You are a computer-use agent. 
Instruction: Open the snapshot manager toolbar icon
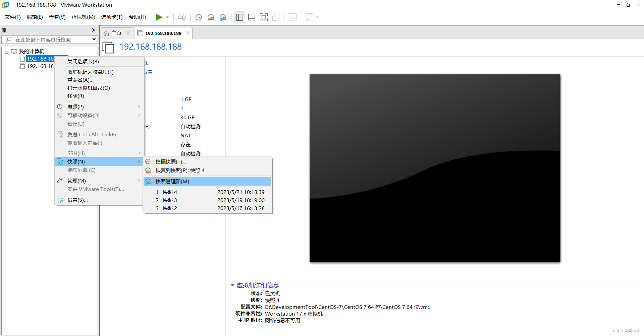pyautogui.click(x=223, y=17)
